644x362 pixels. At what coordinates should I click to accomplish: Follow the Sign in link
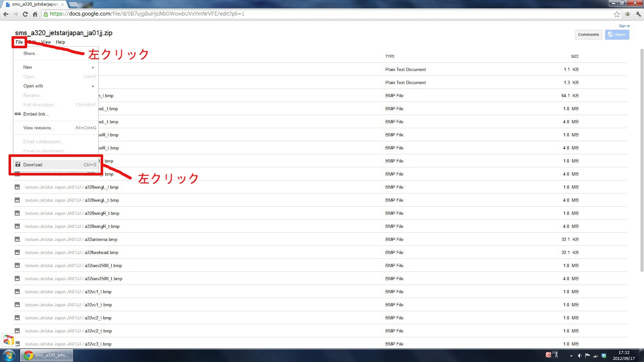tap(624, 26)
